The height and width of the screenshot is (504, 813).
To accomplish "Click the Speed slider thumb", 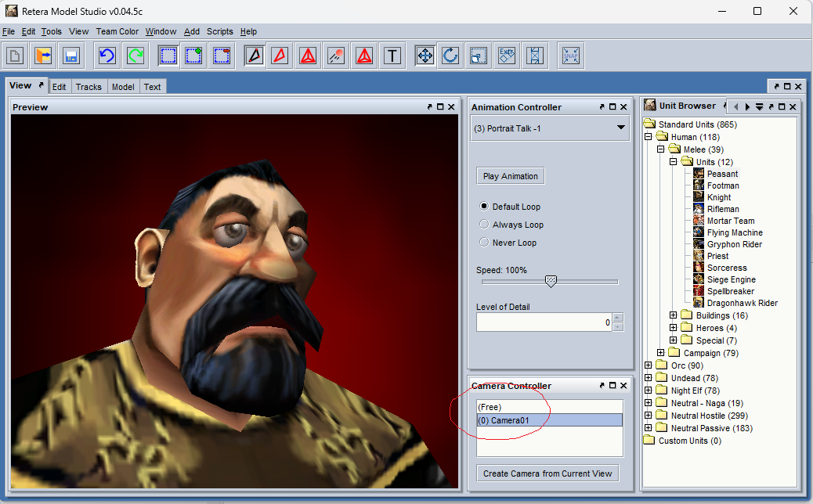I will [x=551, y=281].
